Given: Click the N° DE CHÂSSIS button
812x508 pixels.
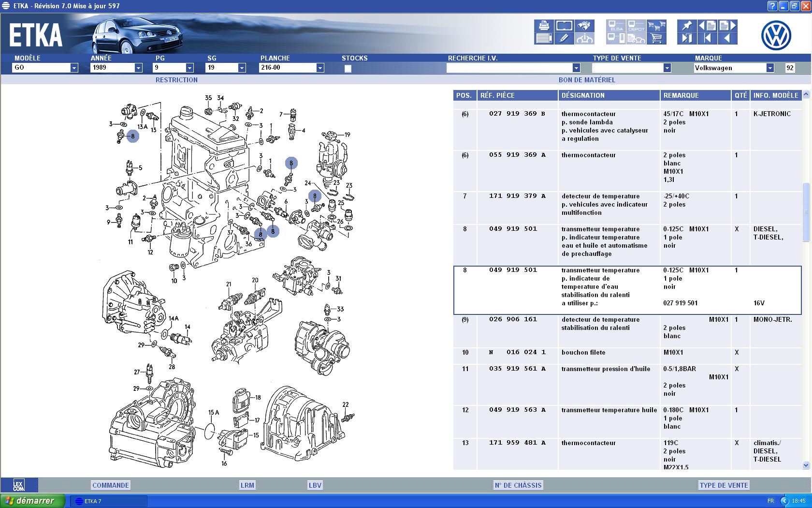Looking at the screenshot, I should (518, 485).
